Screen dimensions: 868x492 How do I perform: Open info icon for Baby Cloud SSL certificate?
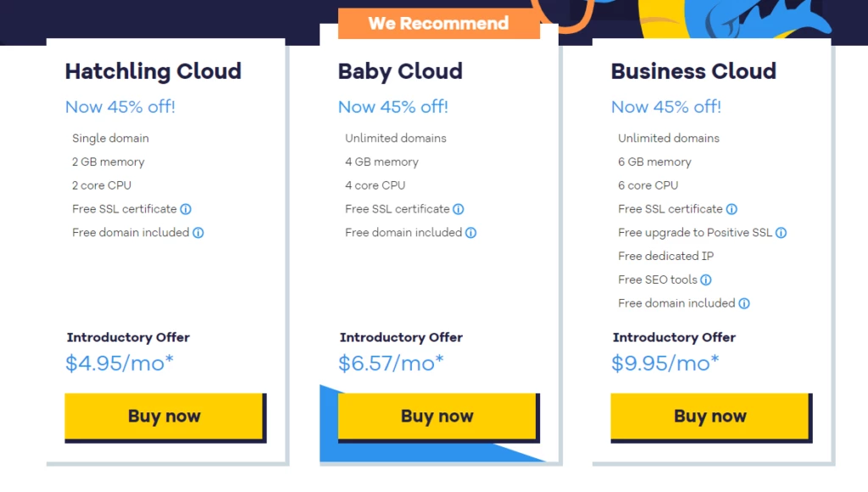[x=459, y=209]
